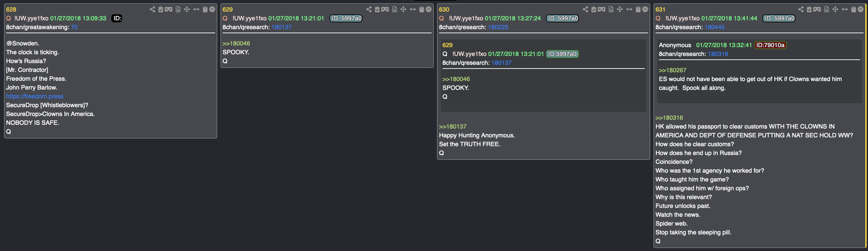Click the move arrows icon on post 629
The image size is (868, 251).
403,9
